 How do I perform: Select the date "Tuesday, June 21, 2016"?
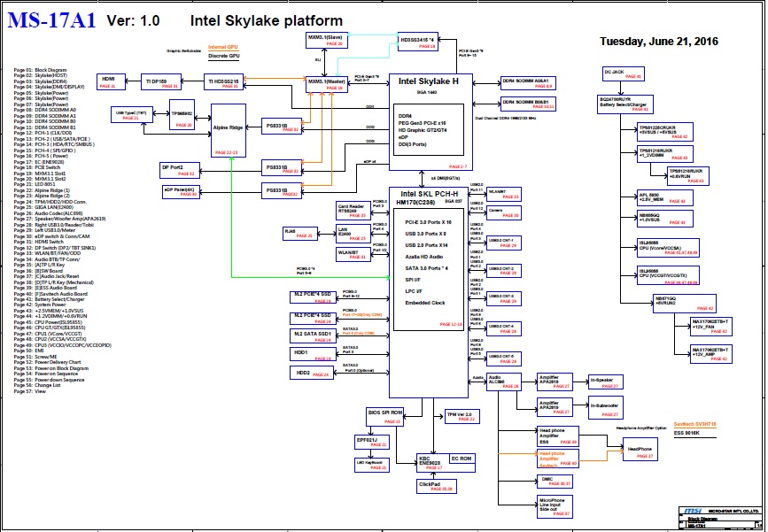pos(659,41)
